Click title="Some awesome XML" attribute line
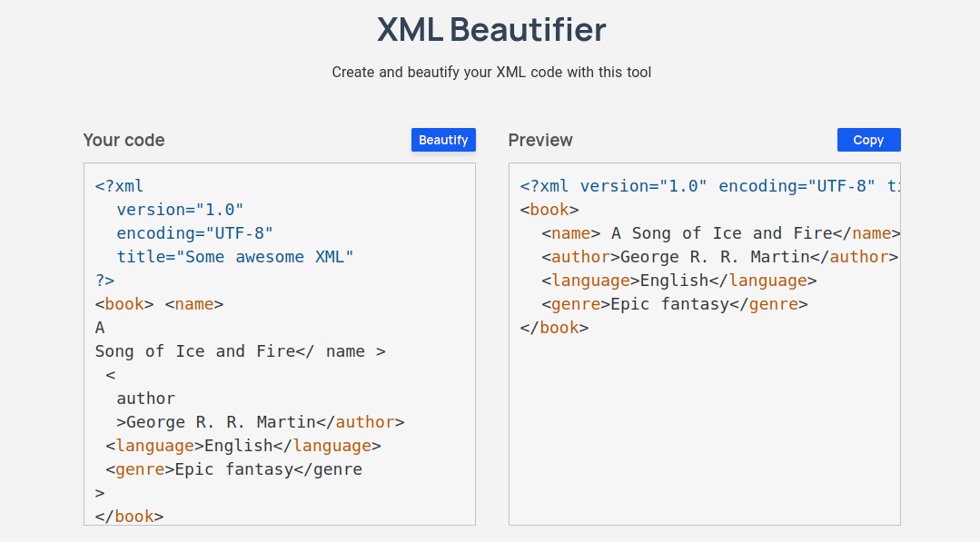The image size is (980, 542). tap(234, 257)
